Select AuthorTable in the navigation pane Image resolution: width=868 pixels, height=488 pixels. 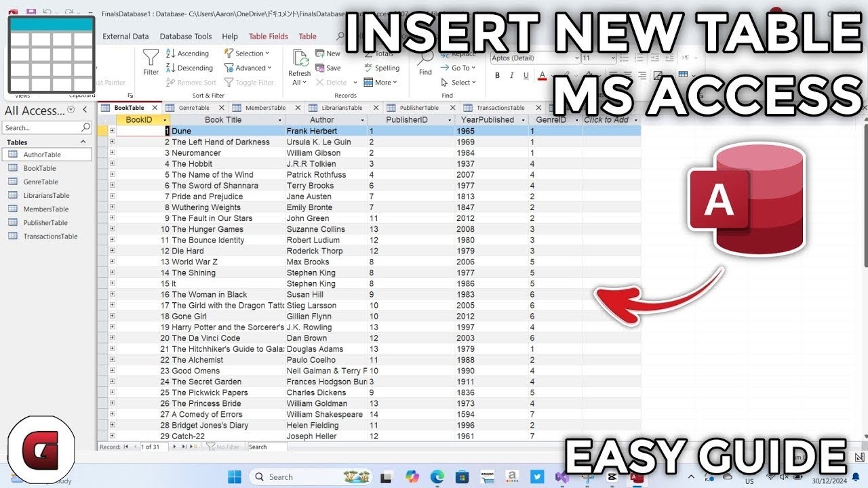(47, 155)
